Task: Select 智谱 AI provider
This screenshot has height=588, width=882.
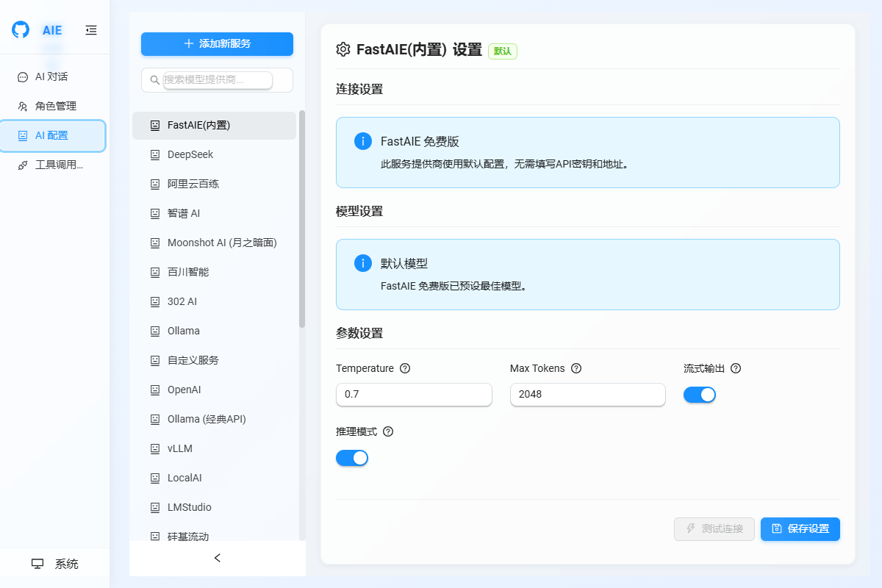Action: [214, 213]
